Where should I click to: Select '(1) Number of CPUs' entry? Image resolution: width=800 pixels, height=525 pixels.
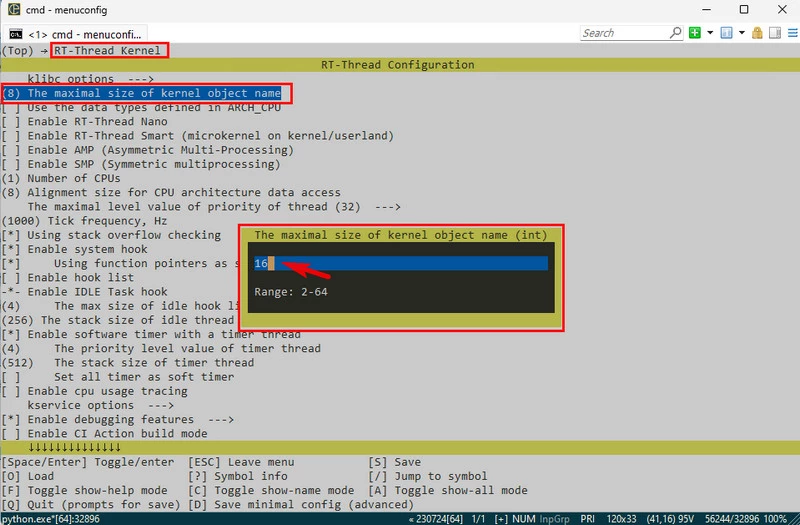pos(61,179)
